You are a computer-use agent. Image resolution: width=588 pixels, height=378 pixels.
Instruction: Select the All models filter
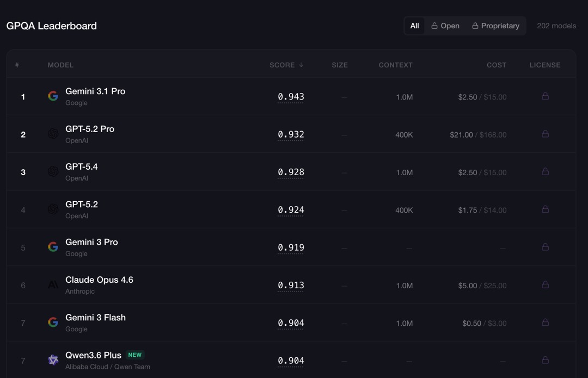coord(414,26)
